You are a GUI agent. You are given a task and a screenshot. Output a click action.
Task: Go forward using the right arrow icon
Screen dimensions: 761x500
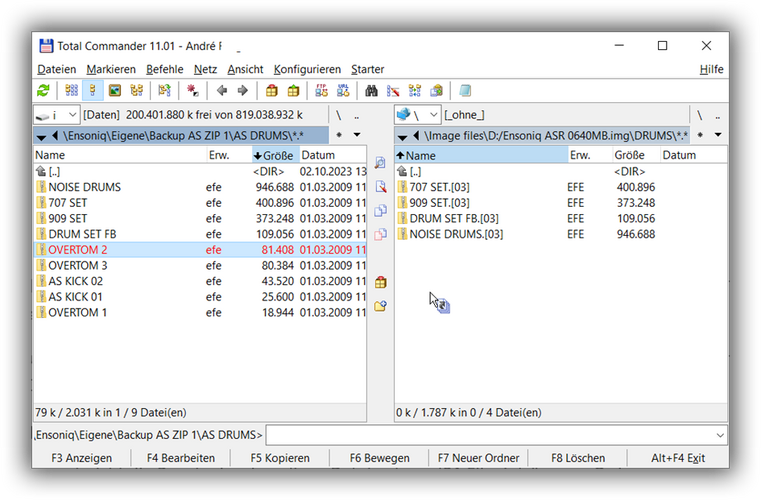[x=243, y=91]
